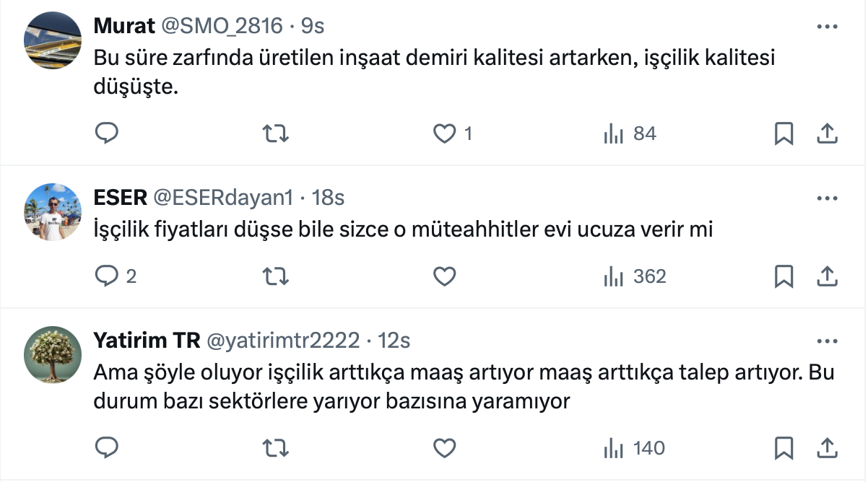Bookmark Murat's tweet

[784, 133]
